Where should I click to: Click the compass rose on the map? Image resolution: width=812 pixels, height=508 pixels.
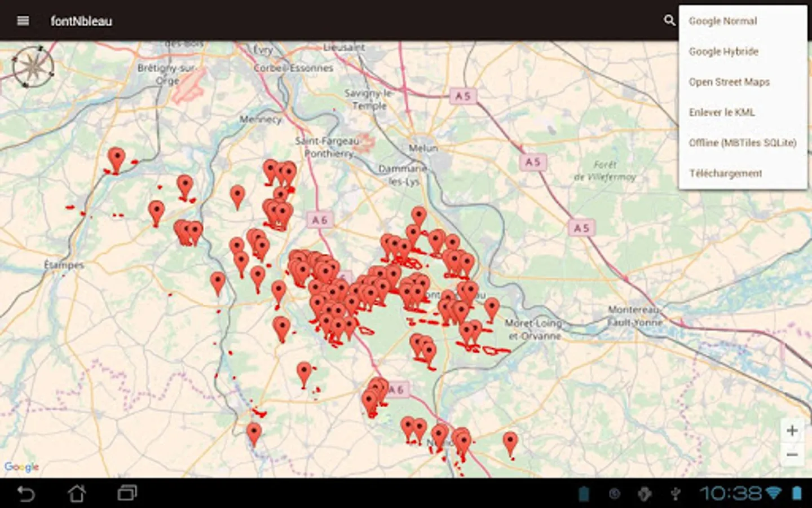tap(33, 67)
